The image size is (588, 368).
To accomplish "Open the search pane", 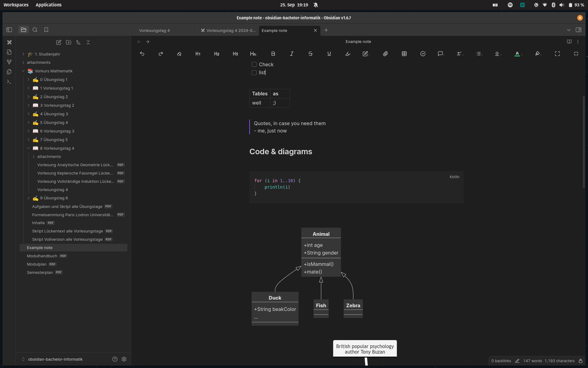I will (35, 30).
